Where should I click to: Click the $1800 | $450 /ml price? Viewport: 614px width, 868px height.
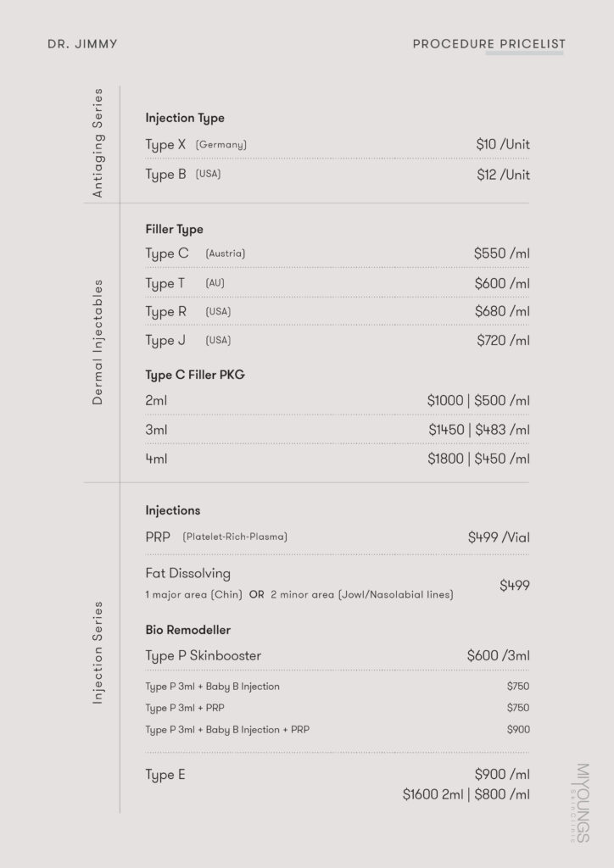click(x=478, y=459)
